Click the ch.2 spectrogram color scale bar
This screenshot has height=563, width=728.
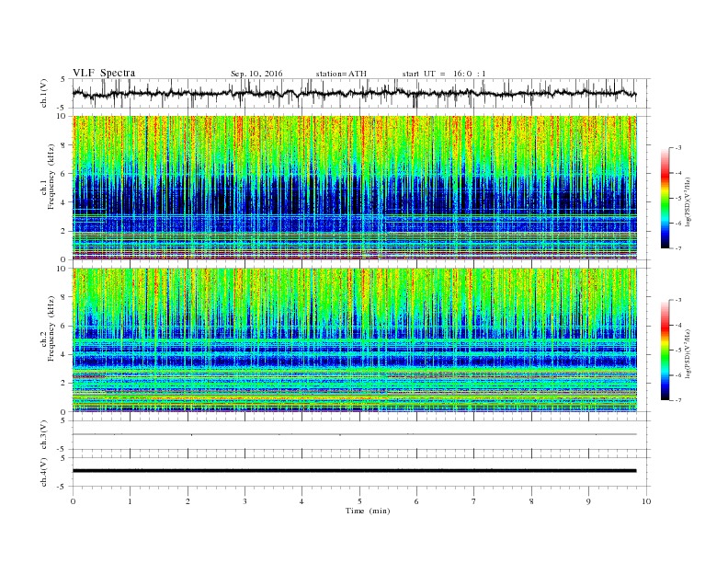(x=665, y=350)
